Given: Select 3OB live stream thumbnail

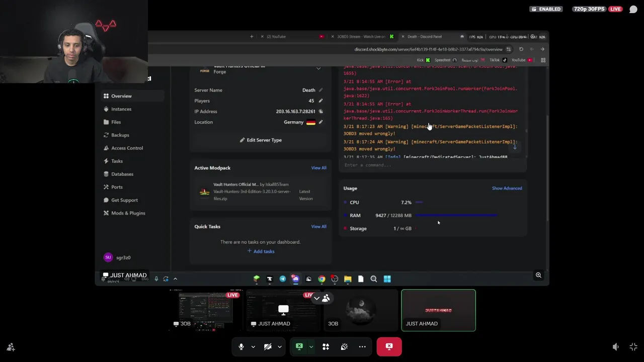Looking at the screenshot, I should 206,311.
